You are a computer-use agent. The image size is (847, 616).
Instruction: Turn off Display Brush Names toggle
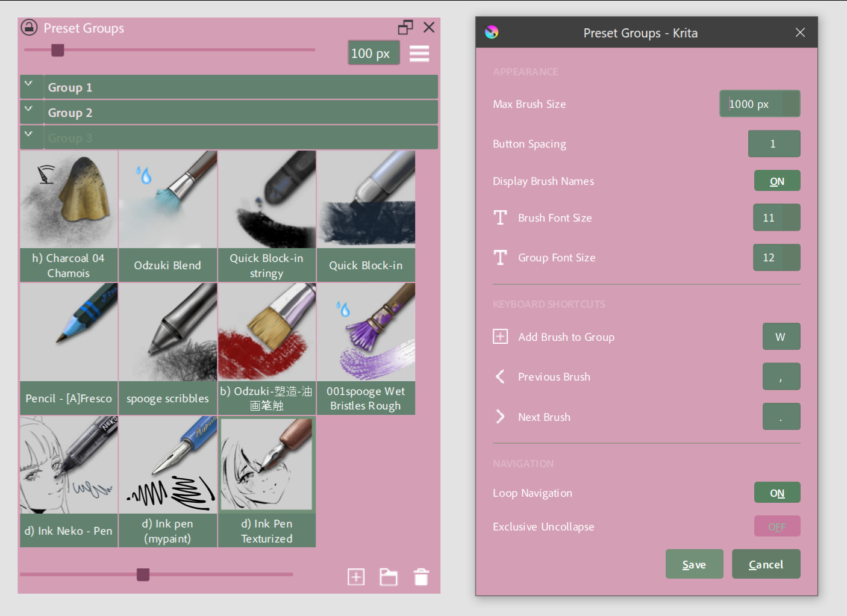pyautogui.click(x=777, y=181)
